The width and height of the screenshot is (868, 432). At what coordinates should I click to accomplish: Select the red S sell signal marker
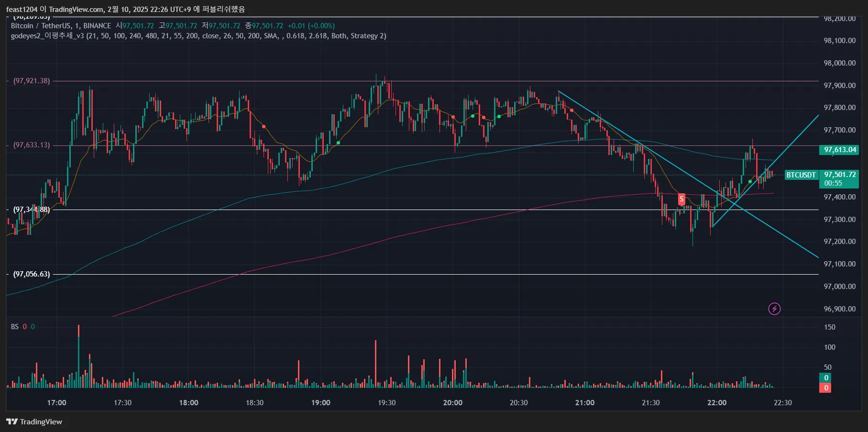[681, 199]
